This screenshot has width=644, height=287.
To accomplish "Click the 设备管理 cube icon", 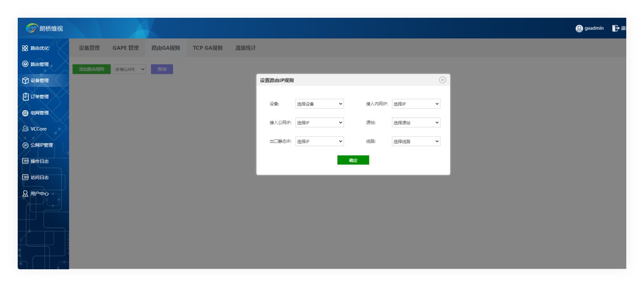I will [x=25, y=81].
